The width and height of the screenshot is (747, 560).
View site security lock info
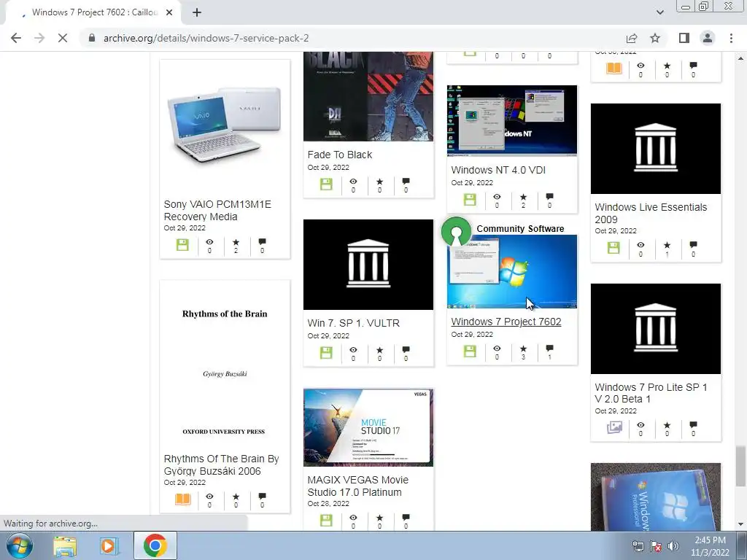(92, 38)
